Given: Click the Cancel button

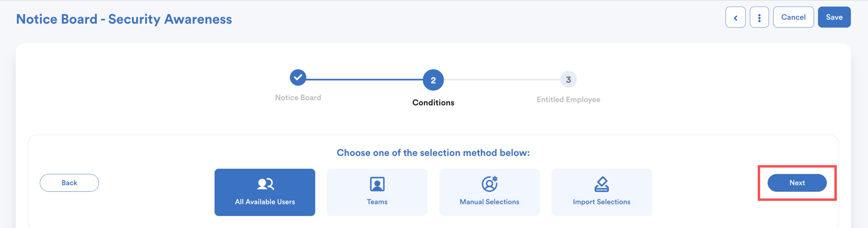Looking at the screenshot, I should pyautogui.click(x=793, y=17).
